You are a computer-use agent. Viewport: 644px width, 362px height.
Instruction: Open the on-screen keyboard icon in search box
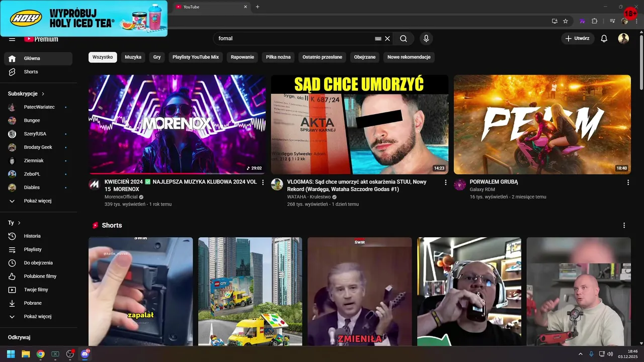(378, 38)
